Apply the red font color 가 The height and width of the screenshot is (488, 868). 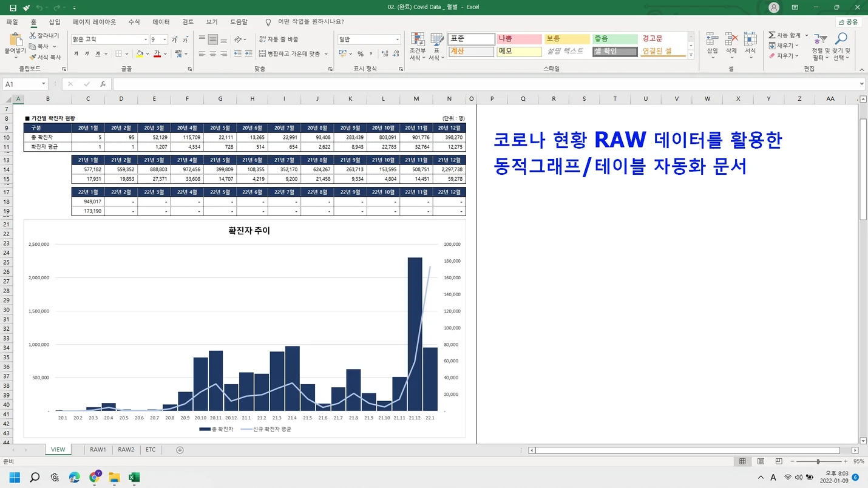(157, 54)
